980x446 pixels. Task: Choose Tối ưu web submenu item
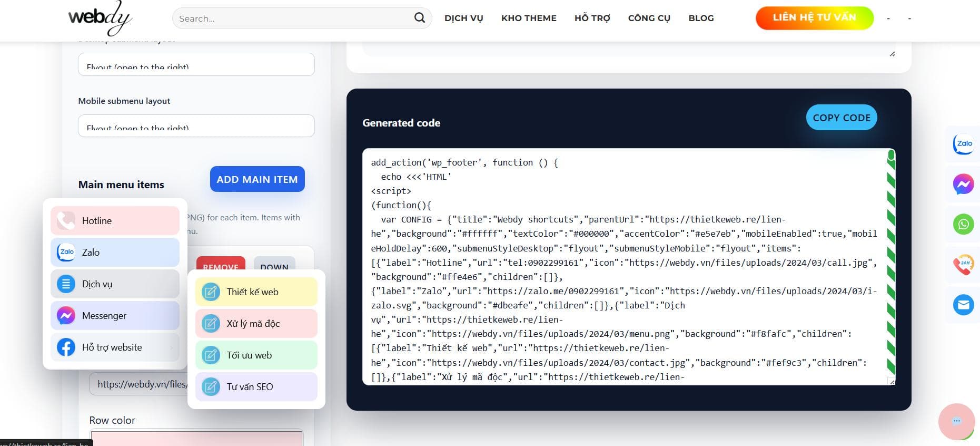(x=256, y=355)
